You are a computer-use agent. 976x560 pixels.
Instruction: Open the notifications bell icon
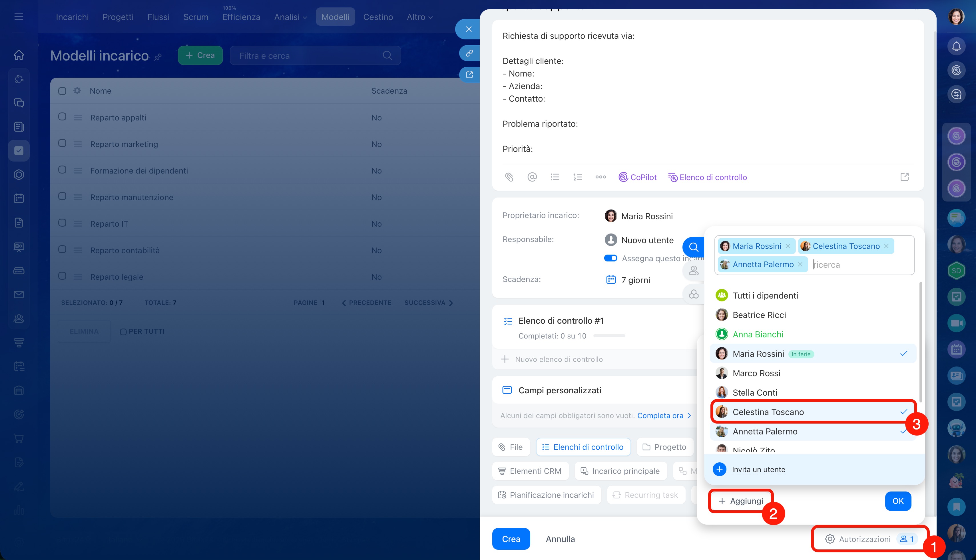(x=956, y=46)
